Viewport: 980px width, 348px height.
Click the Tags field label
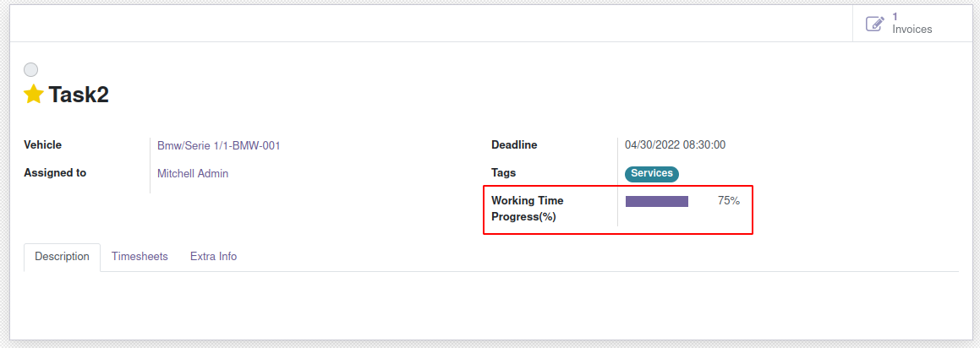pyautogui.click(x=504, y=173)
